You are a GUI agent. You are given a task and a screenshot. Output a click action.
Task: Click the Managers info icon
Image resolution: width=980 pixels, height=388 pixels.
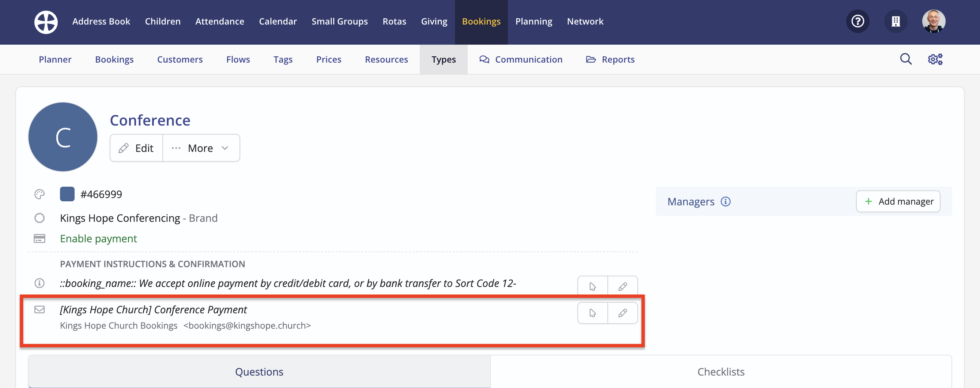(x=725, y=201)
